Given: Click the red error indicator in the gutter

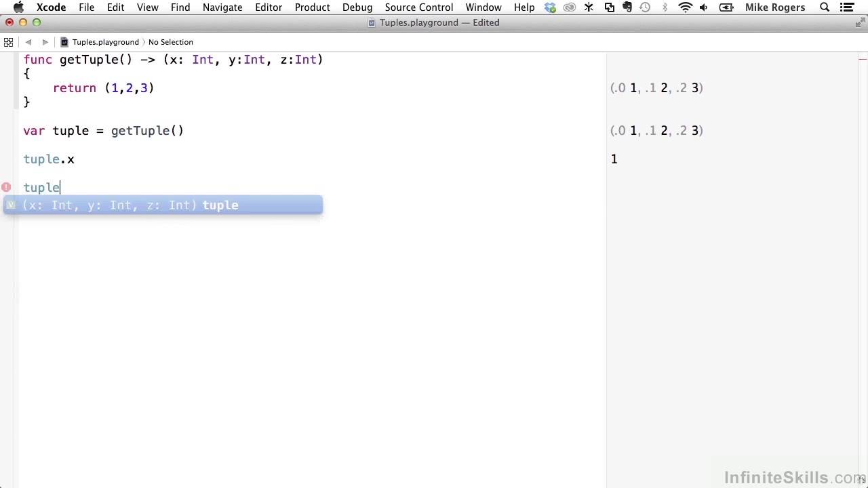Looking at the screenshot, I should pos(6,187).
